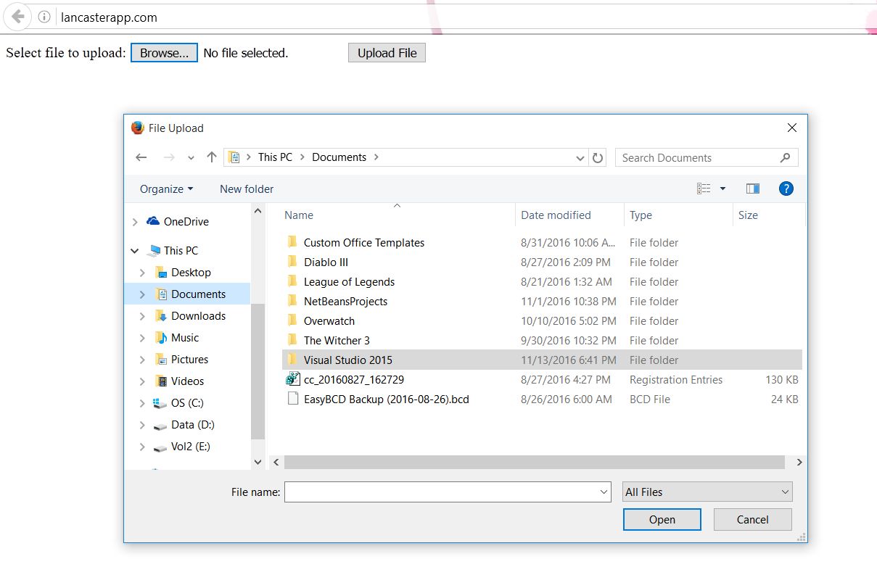This screenshot has width=877, height=588.
Task: Click the search magnifier icon
Action: (785, 157)
